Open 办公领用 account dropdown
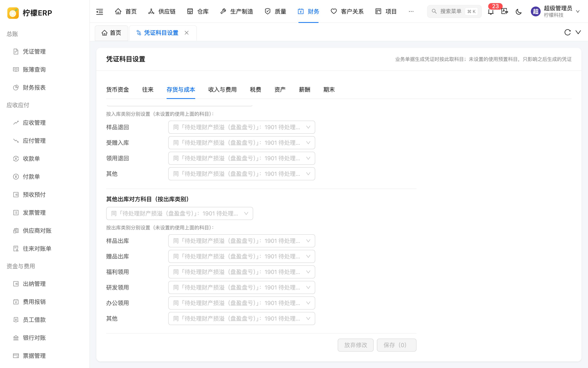588x368 pixels. [242, 303]
